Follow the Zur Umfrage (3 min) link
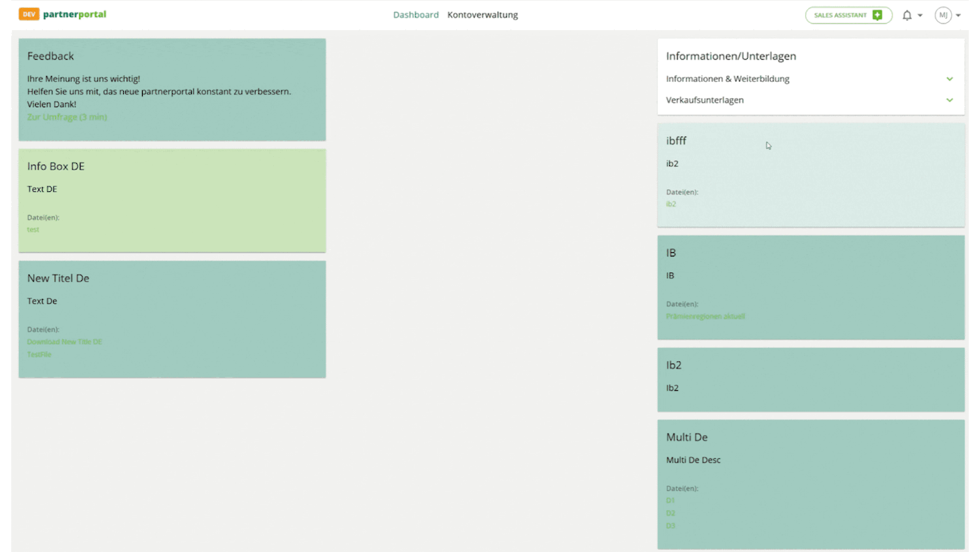 (67, 117)
